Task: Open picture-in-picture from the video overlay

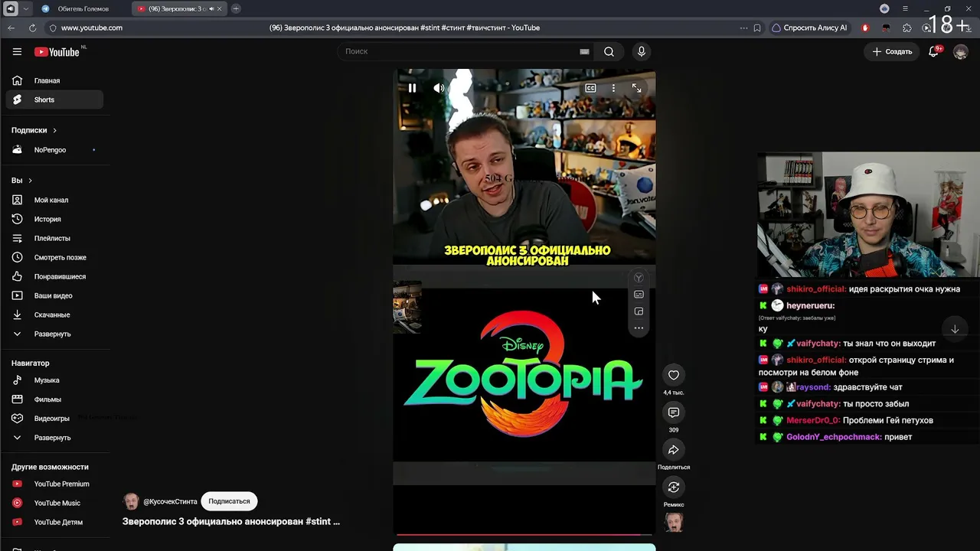Action: tap(639, 311)
